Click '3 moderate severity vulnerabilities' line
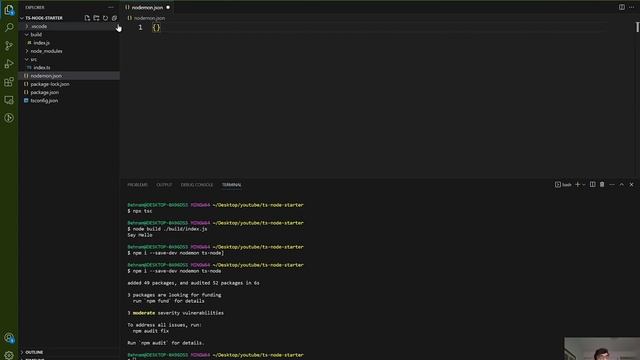 [176, 313]
